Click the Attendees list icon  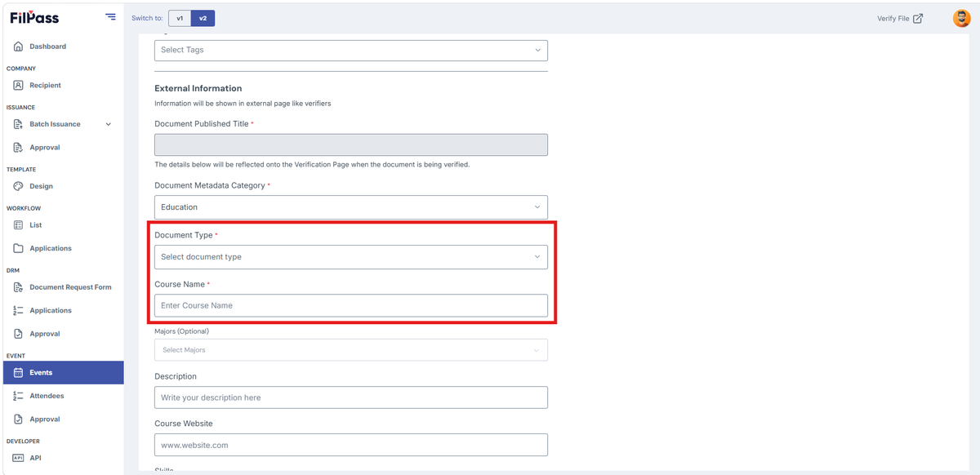click(x=19, y=396)
